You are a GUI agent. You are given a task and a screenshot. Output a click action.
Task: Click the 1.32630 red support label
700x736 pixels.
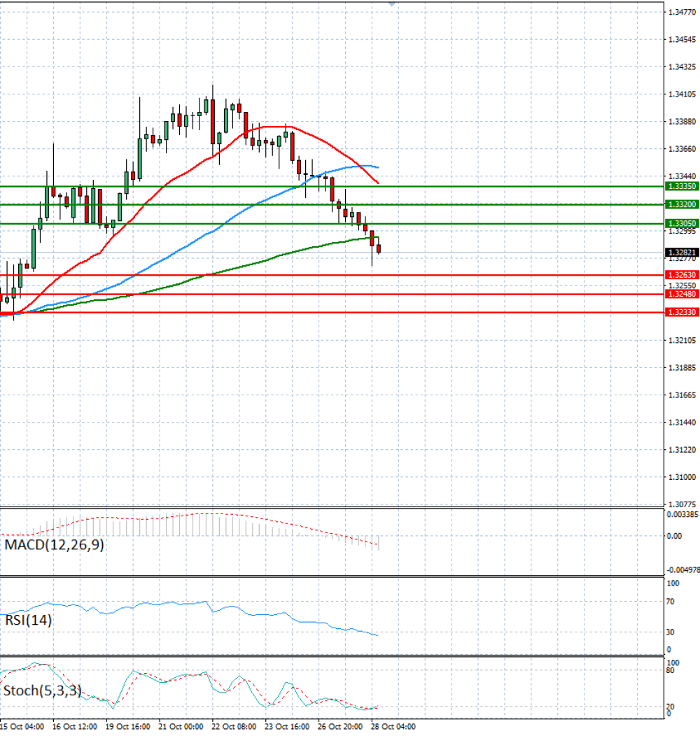[x=682, y=275]
